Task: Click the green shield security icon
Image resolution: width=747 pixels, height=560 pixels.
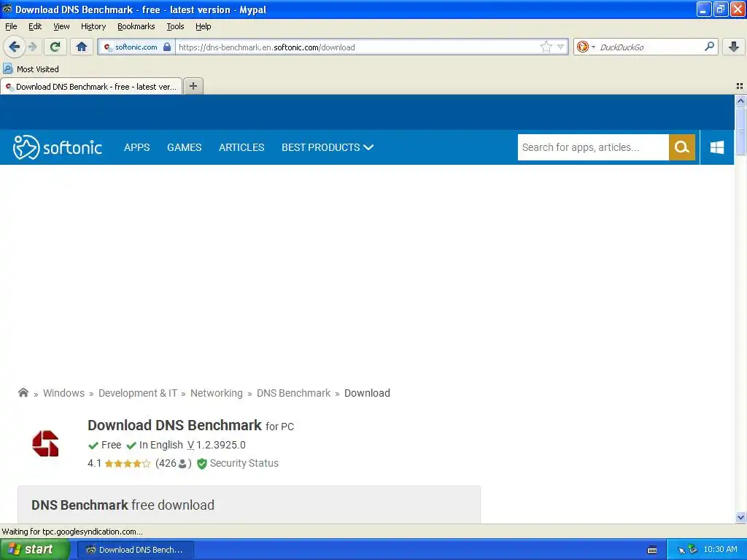Action: pyautogui.click(x=202, y=463)
